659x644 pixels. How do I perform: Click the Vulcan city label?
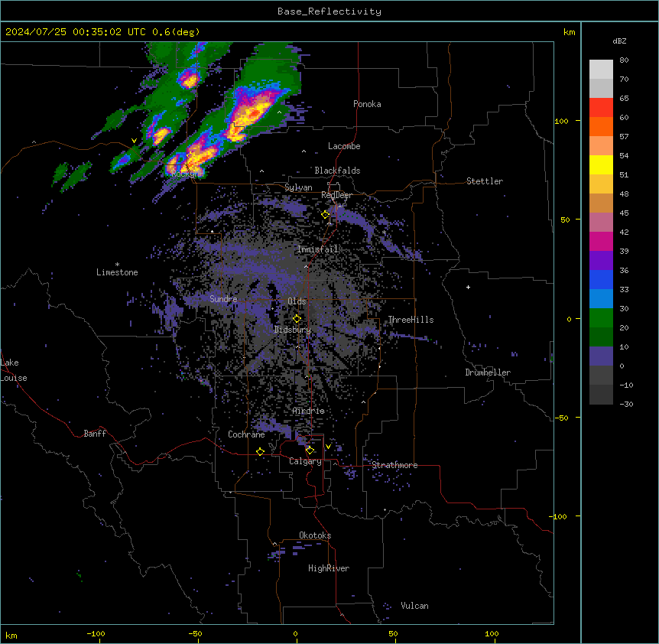coord(415,606)
